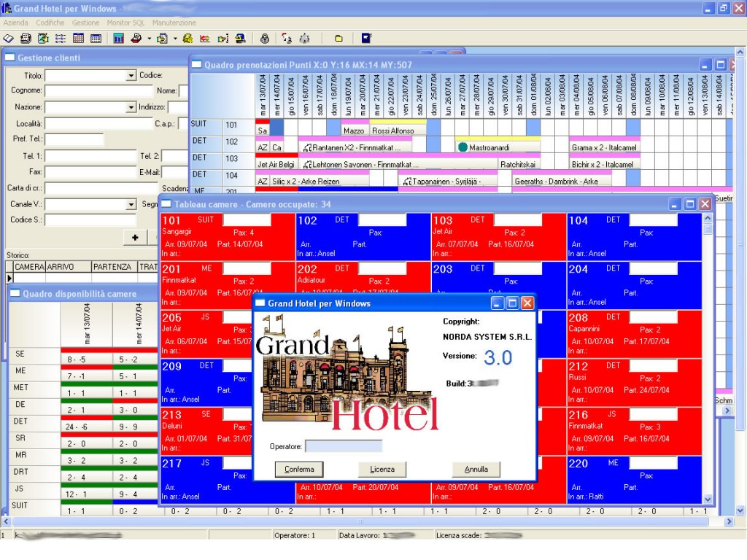Click the checklist icon in the toolbar
Screen dimensions: 747x560
click(x=61, y=38)
